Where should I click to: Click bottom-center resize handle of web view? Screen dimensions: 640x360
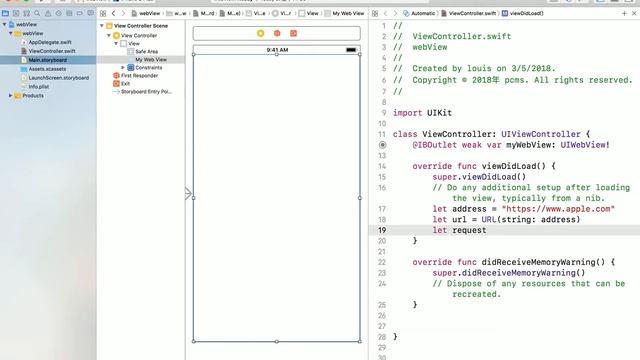[x=277, y=341]
